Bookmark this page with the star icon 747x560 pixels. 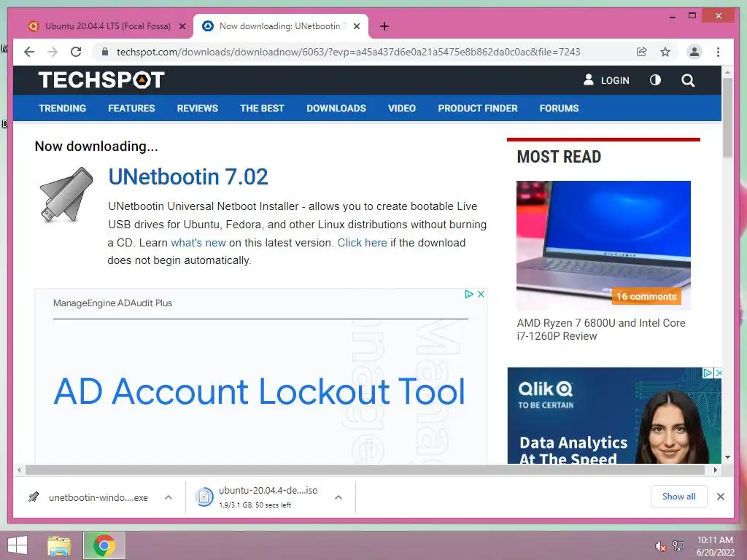click(x=665, y=52)
